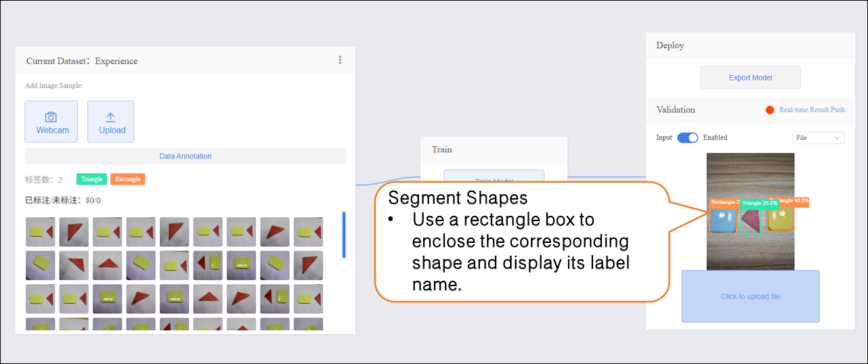
Task: Click the Upload arrow icon
Action: tap(110, 117)
